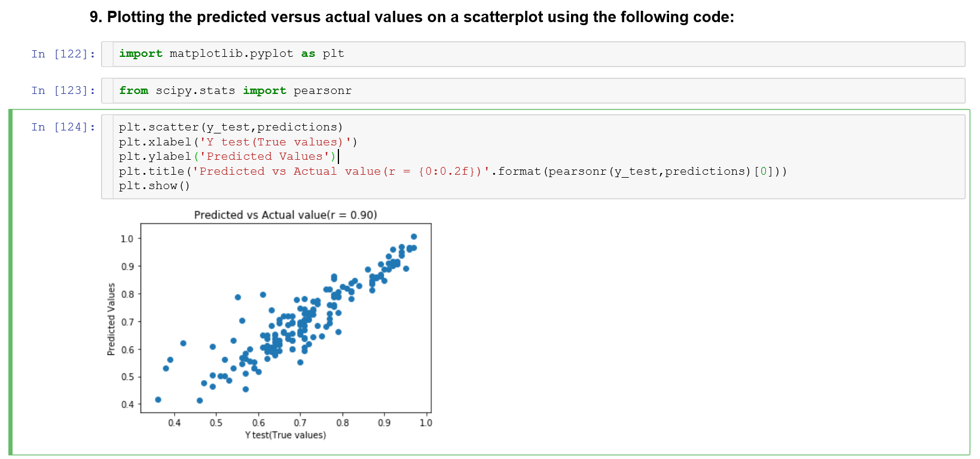Click the plt.xlabel code line

point(238,142)
